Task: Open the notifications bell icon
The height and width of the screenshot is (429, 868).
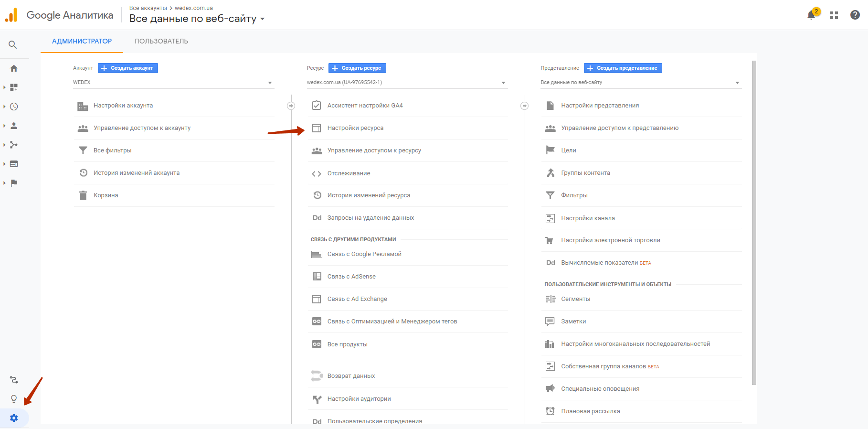Action: point(811,15)
